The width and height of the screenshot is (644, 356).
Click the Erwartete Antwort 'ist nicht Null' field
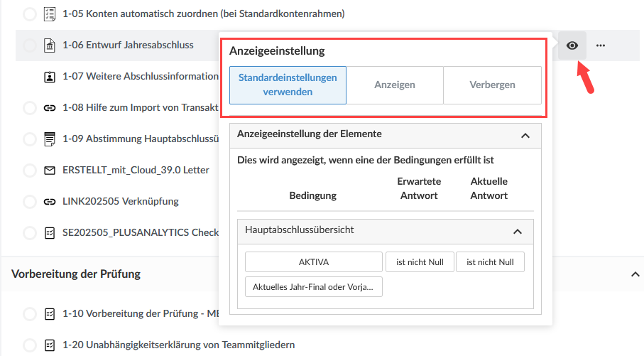coord(420,262)
